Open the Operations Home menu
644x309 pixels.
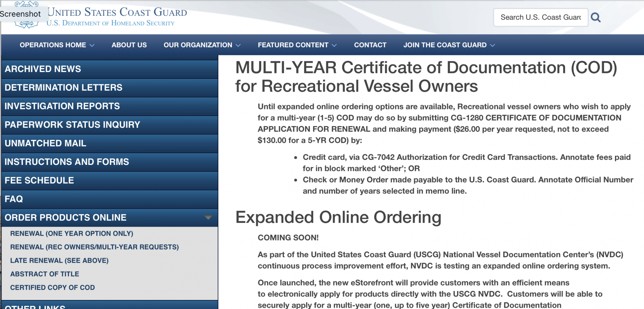(x=53, y=45)
